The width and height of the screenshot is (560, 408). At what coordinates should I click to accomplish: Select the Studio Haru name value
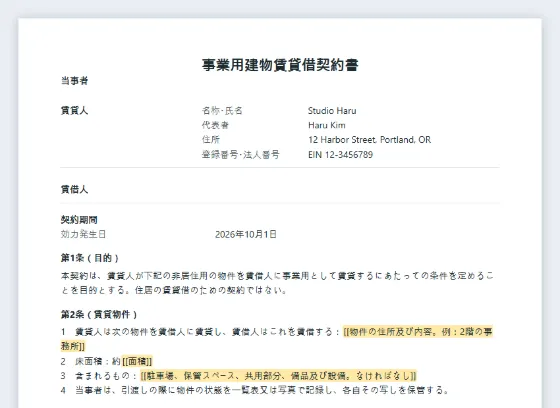(332, 111)
